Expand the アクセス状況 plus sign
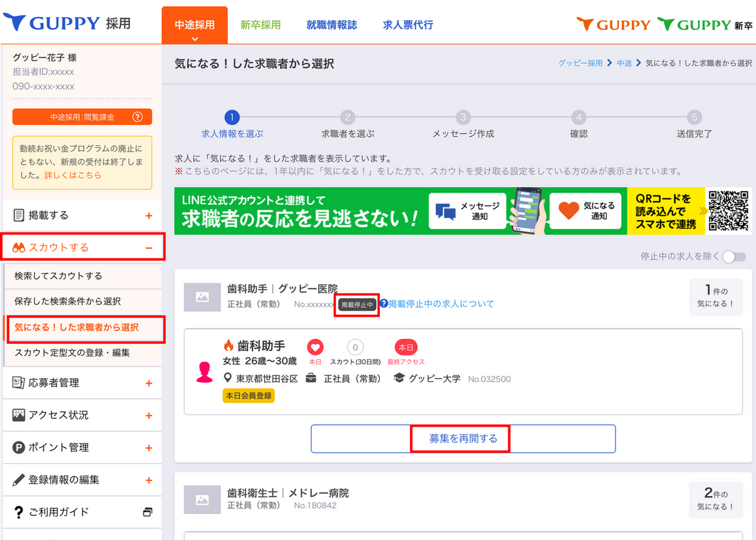This screenshot has height=540, width=756. (x=149, y=415)
